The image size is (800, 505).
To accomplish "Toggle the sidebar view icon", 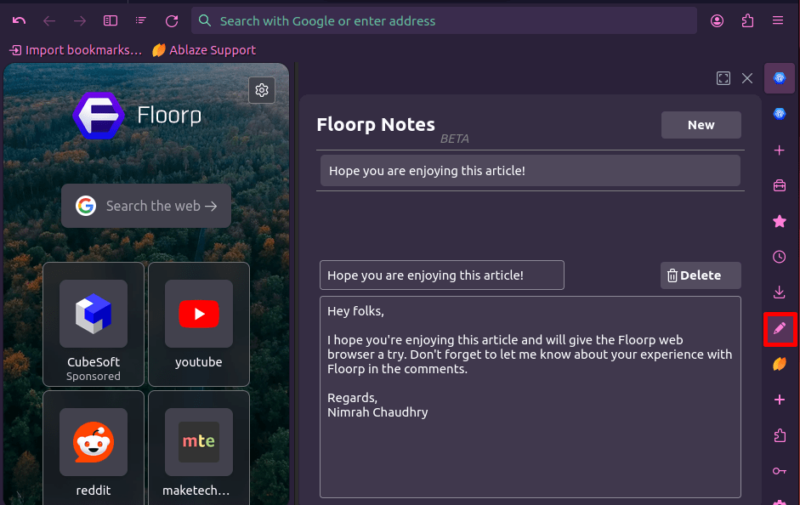I will click(x=110, y=21).
